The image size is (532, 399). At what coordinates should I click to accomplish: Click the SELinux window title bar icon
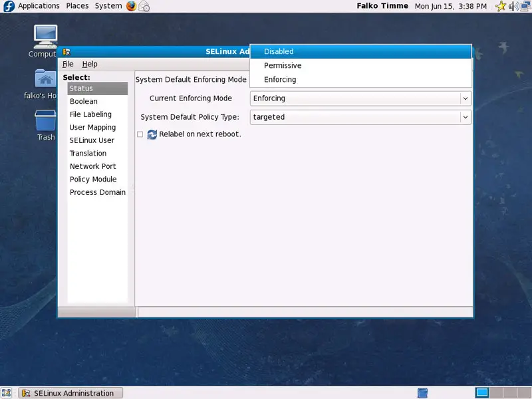(x=66, y=52)
